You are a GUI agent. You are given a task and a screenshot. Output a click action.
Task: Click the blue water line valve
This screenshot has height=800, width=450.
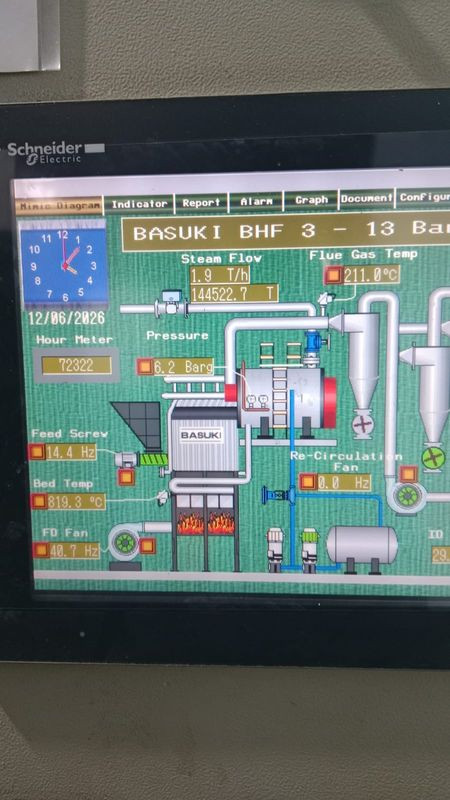point(280,495)
